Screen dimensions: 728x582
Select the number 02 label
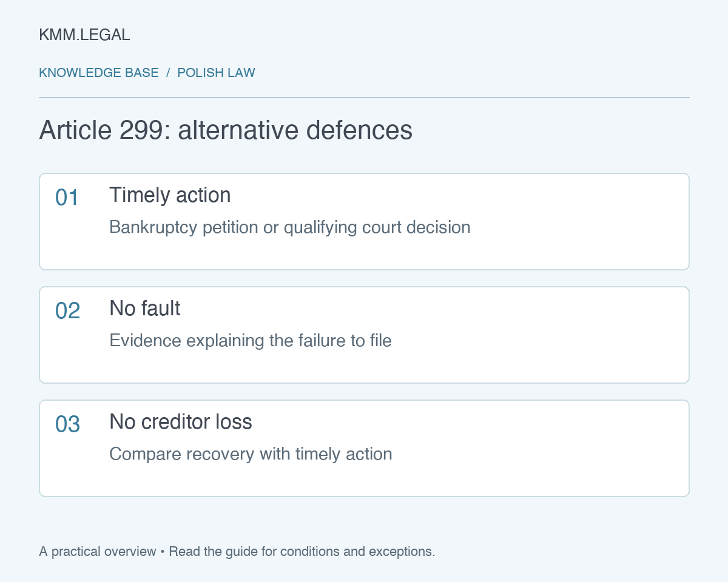click(68, 311)
